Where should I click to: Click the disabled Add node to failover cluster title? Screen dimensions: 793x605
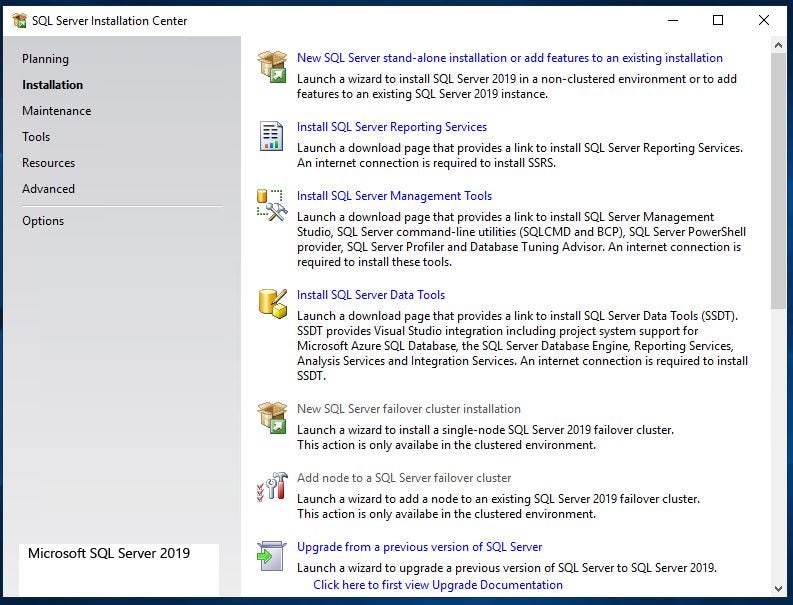404,478
